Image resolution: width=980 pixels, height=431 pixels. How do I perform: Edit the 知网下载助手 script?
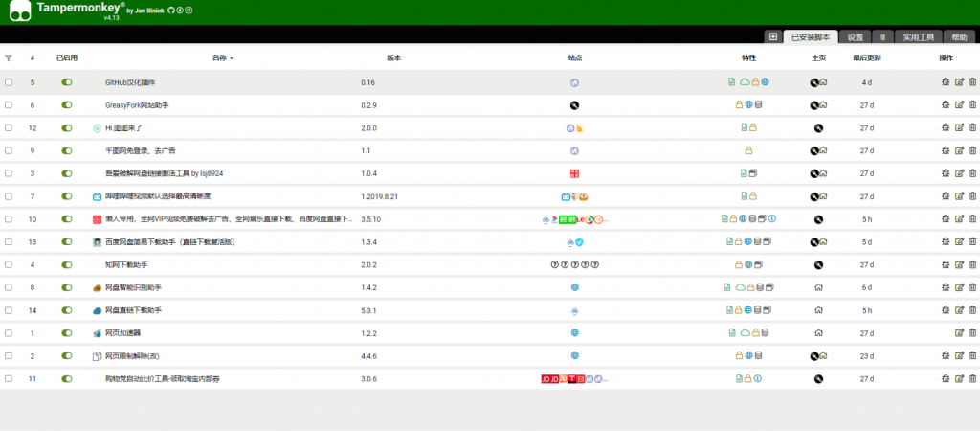959,264
